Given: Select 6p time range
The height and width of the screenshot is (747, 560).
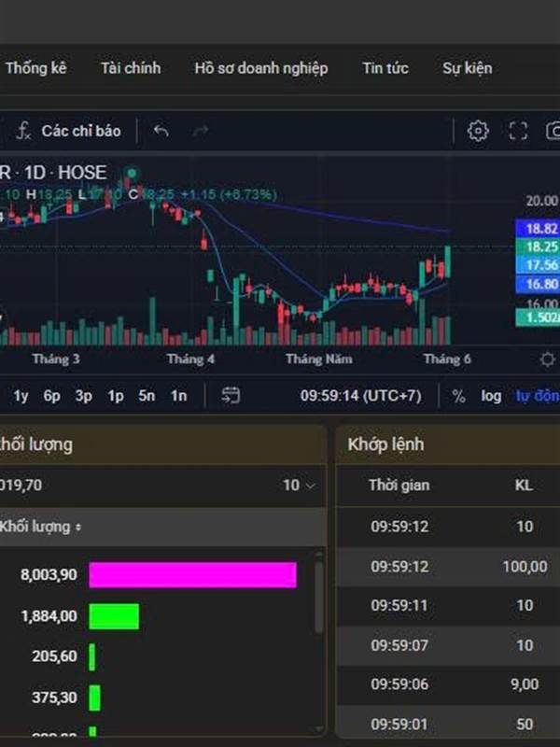Looking at the screenshot, I should pyautogui.click(x=52, y=396).
